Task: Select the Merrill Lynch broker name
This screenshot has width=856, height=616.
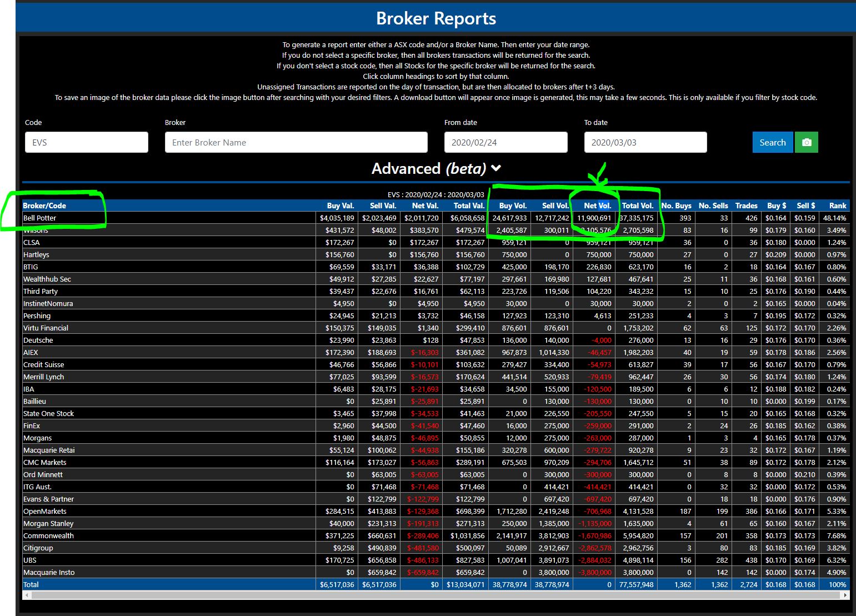Action: click(43, 377)
